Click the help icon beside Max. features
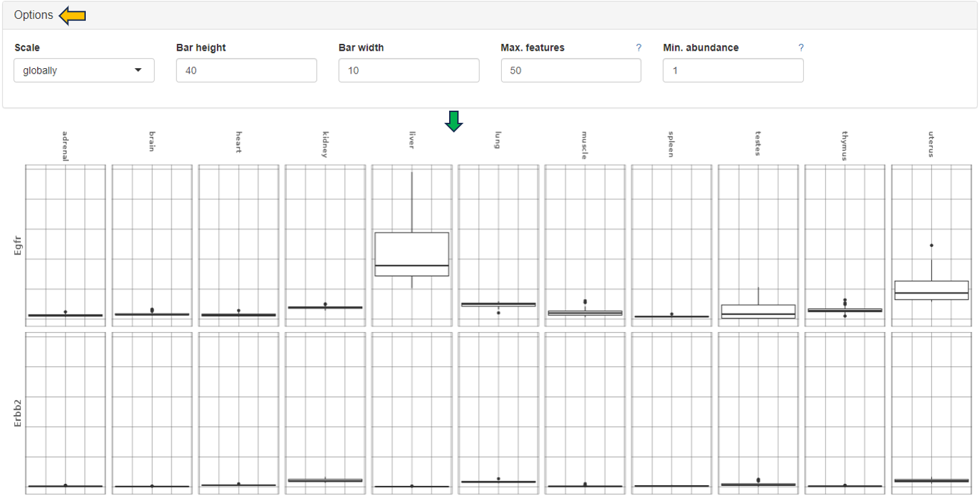Viewport: 980px width, 498px height. click(x=638, y=48)
